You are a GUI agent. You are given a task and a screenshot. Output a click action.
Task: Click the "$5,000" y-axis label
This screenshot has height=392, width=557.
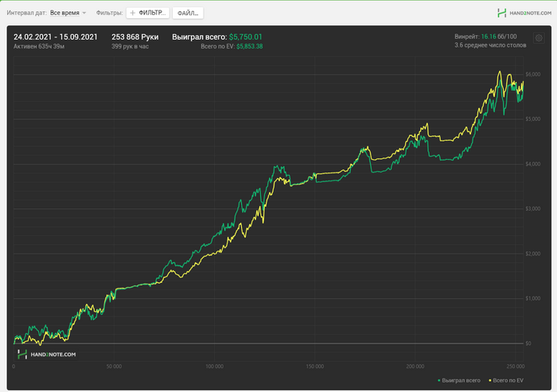point(533,119)
